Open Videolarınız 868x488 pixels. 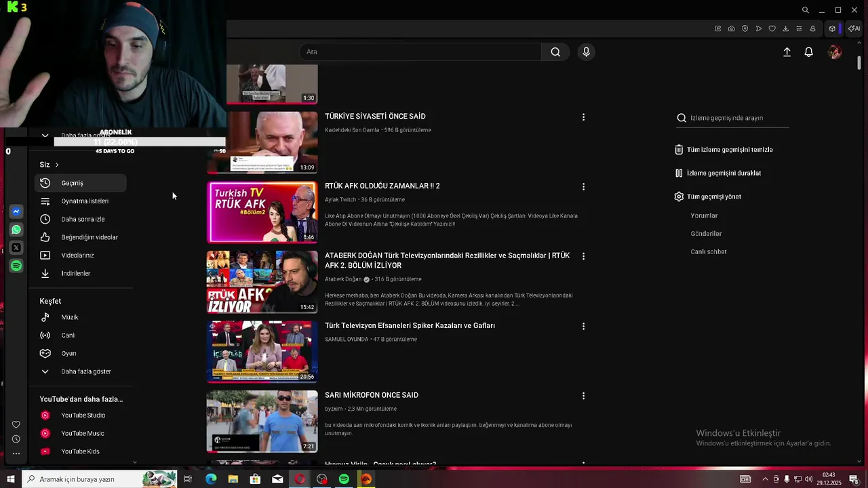(x=81, y=256)
